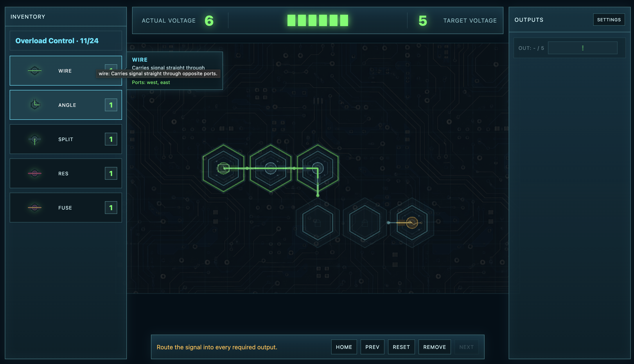The width and height of the screenshot is (634, 364).
Task: Select the Wire component icon in inventory
Action: click(x=34, y=71)
